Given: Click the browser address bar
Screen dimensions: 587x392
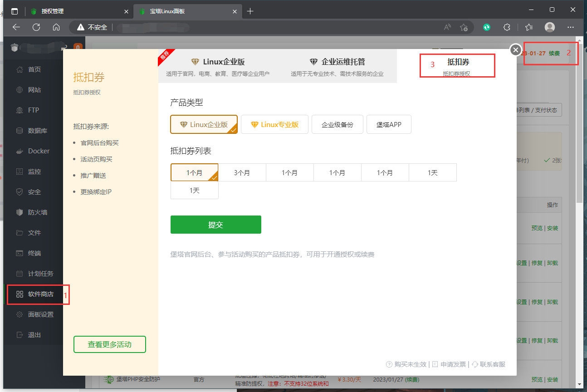Looking at the screenshot, I should tap(272, 27).
